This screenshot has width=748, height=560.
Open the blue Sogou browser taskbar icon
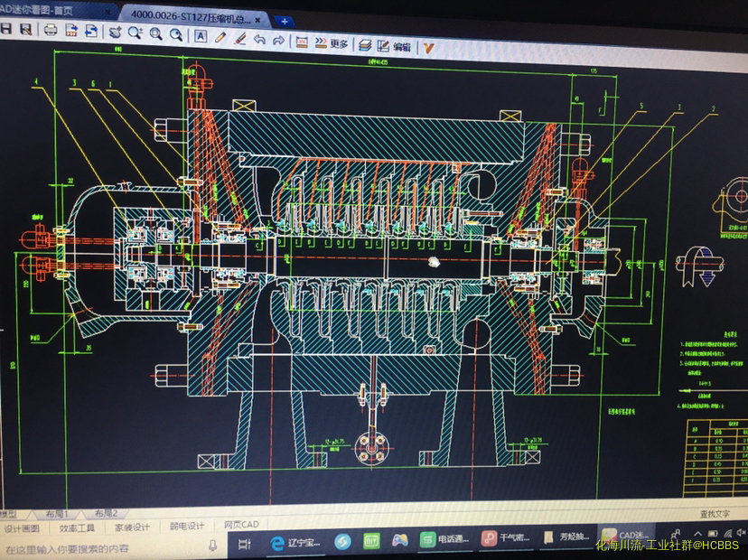click(342, 541)
